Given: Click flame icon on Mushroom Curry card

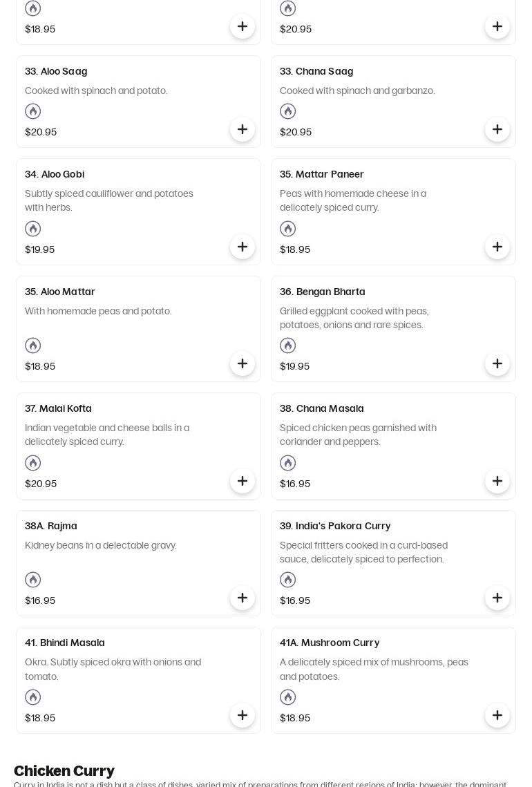Looking at the screenshot, I should [288, 697].
